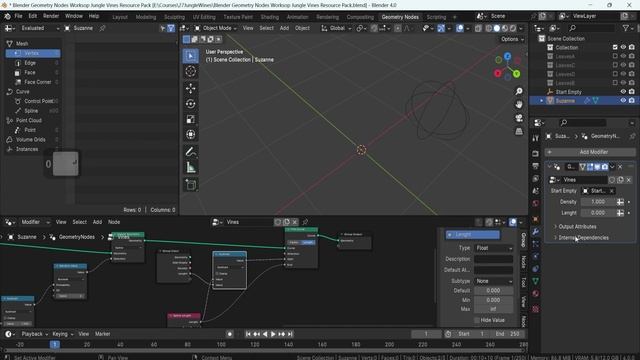Toggle the Hide Value checkbox
Screen dimensions: 640x360
pos(477,320)
